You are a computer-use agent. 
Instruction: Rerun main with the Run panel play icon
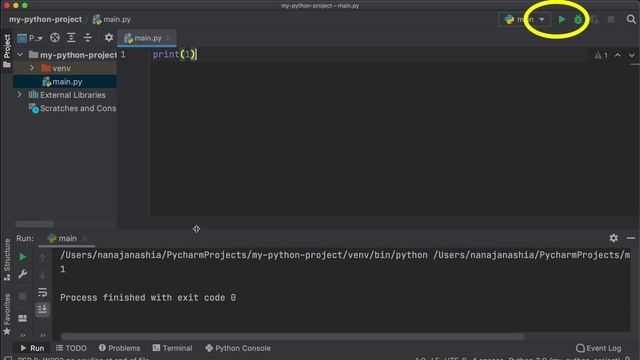(x=23, y=257)
